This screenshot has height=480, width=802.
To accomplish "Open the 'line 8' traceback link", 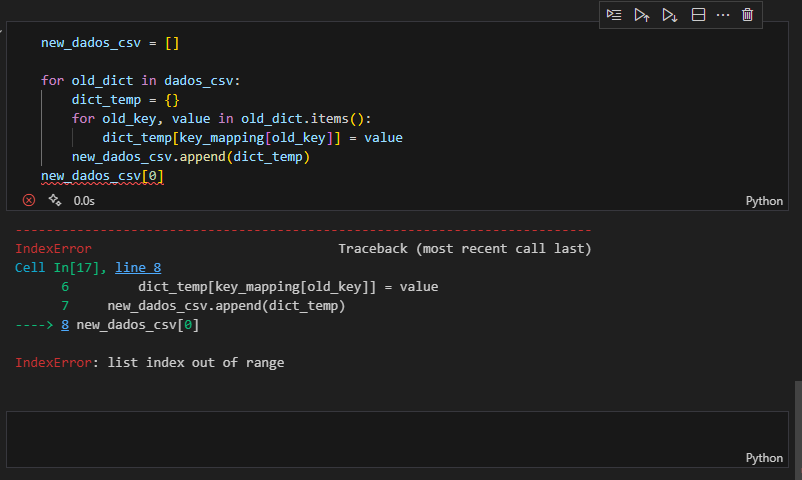I will coord(138,268).
